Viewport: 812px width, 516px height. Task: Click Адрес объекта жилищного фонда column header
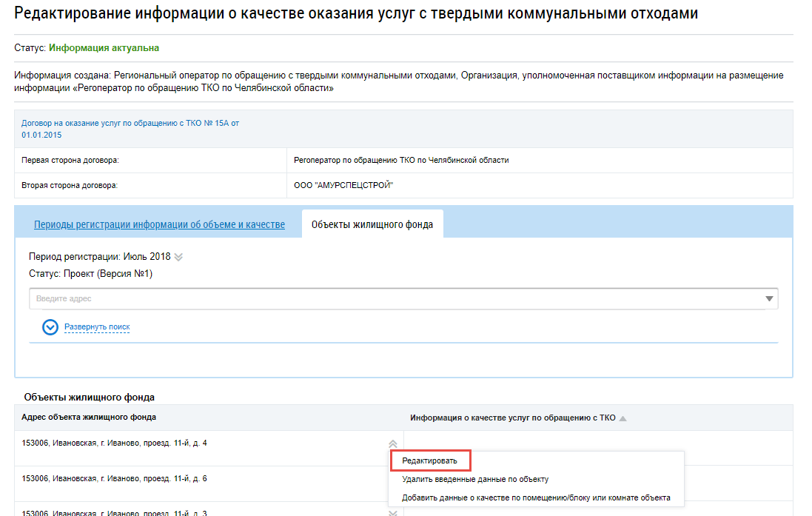[89, 417]
